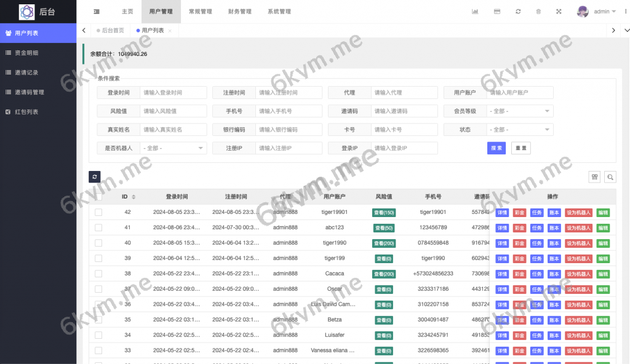Click the trash clear-cache icon in header

(538, 12)
